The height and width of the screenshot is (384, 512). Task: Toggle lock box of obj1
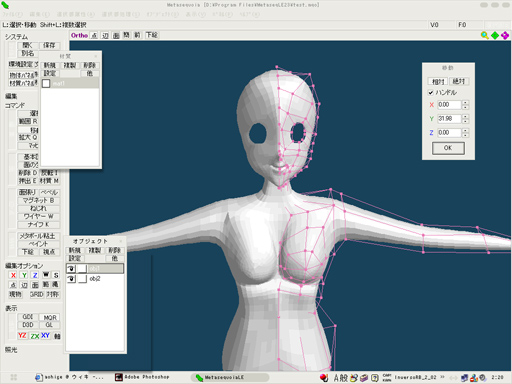point(82,268)
